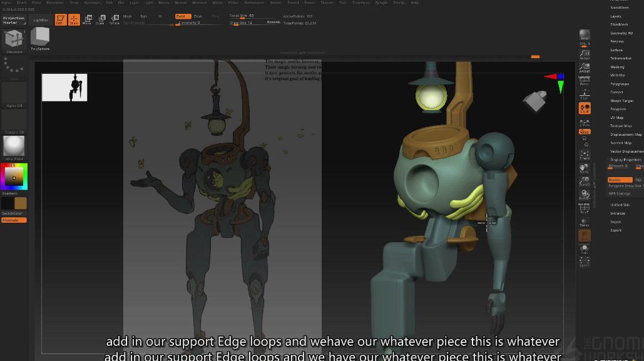Click the Local symmetry icon
The height and width of the screenshot is (361, 644).
pos(585,108)
